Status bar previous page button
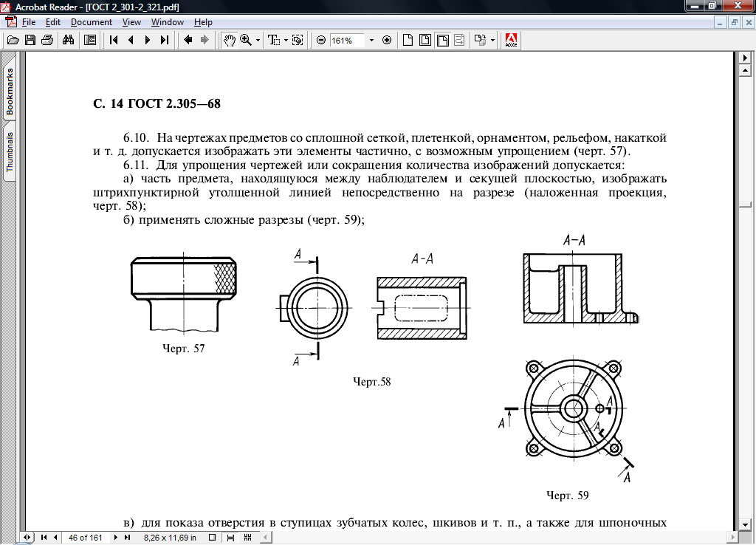756x545 pixels. (x=55, y=538)
